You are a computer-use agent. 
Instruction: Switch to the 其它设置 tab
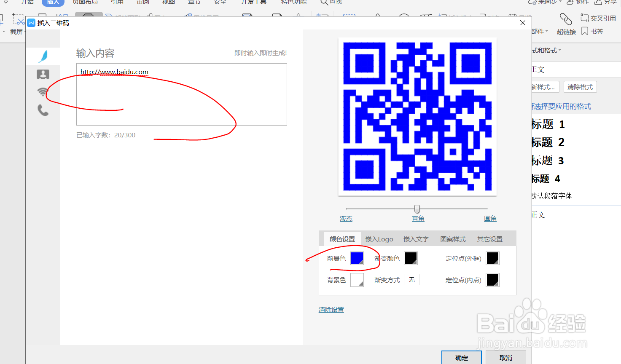[x=490, y=239]
